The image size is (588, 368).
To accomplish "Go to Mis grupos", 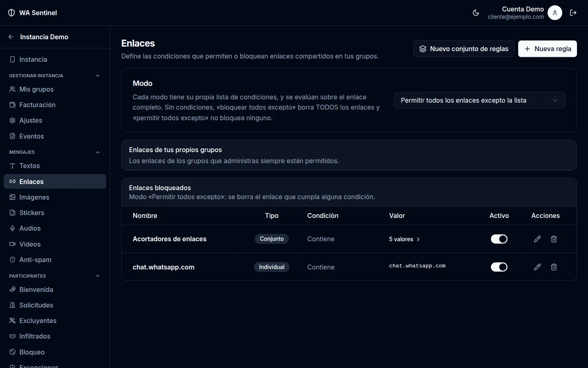I will (55, 89).
